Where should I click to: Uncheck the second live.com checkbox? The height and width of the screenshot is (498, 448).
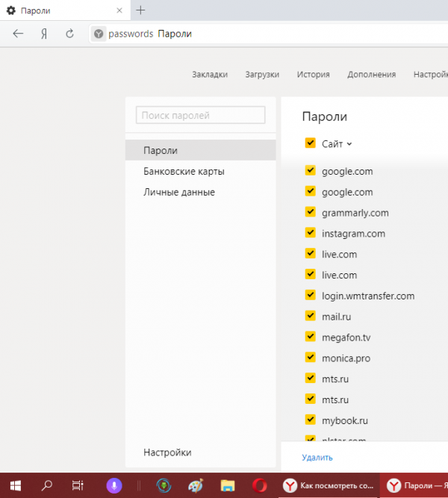click(x=310, y=274)
